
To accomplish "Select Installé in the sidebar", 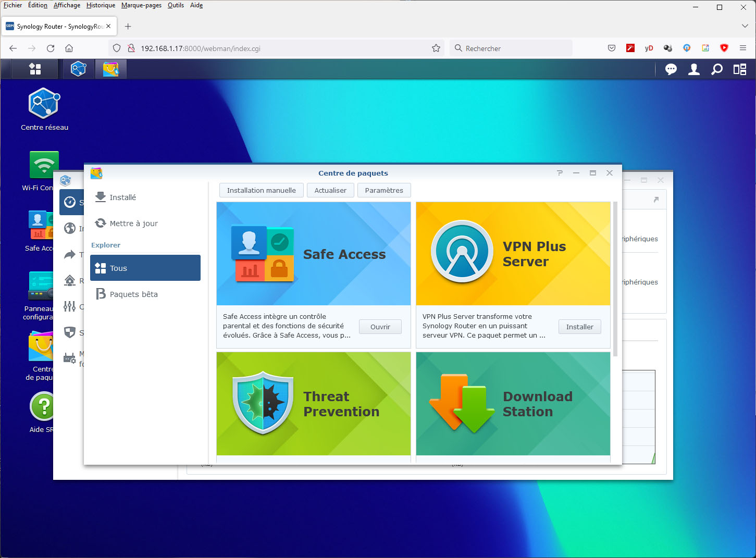I will tap(122, 197).
